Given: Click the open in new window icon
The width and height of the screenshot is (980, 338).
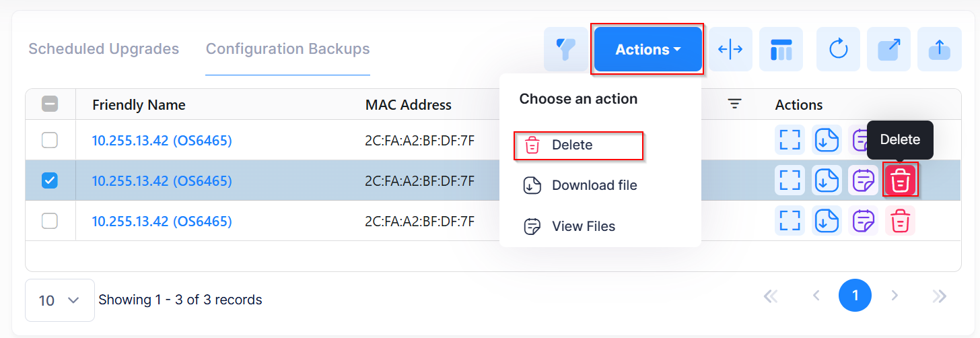Looking at the screenshot, I should pos(888,49).
